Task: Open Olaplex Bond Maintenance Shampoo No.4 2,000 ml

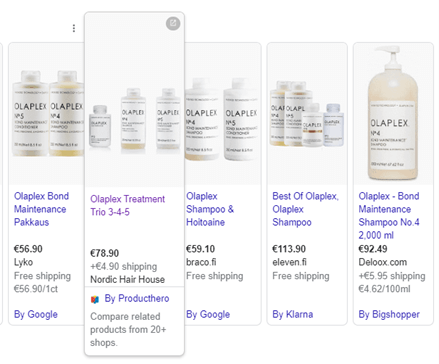Action: 389,215
